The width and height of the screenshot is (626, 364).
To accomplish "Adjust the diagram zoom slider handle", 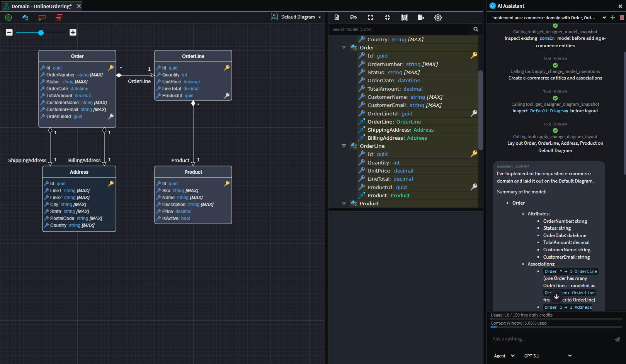I will tap(41, 33).
